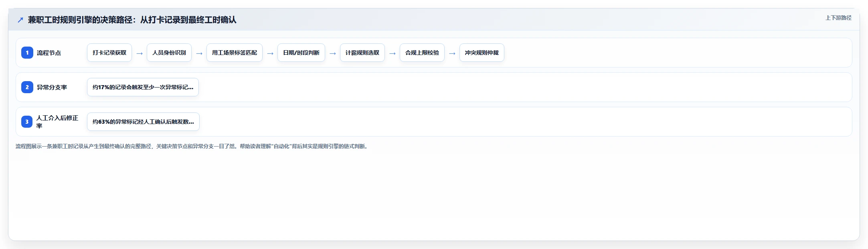This screenshot has width=868, height=249.
Task: Click the 异常分支率 row label
Action: tap(52, 87)
